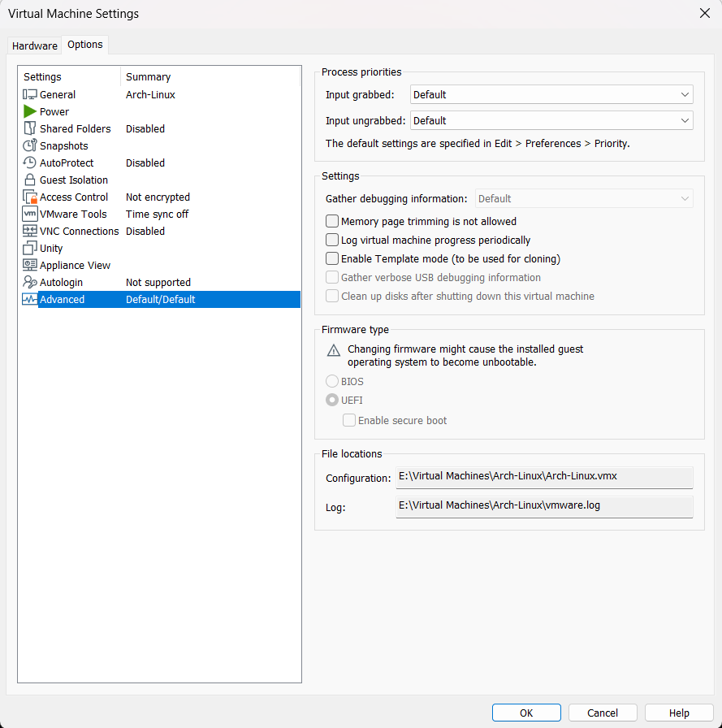
Task: Click the VMware Tools vm icon
Action: coord(30,214)
